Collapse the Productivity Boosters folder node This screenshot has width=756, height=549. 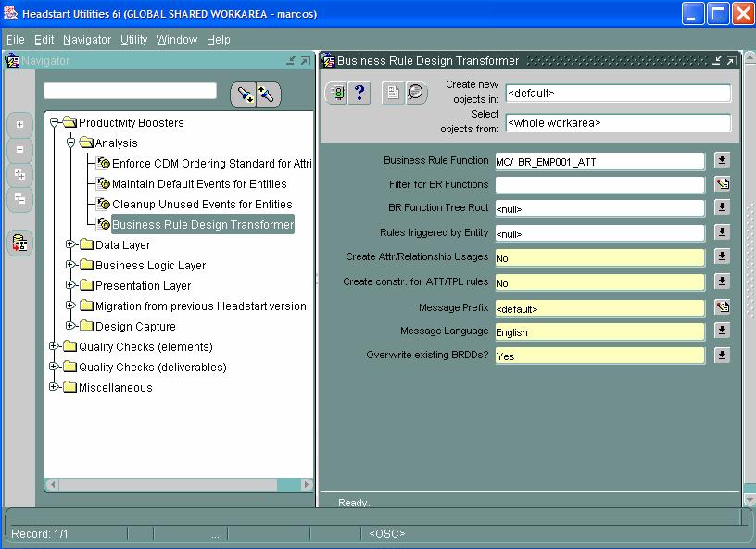point(55,122)
